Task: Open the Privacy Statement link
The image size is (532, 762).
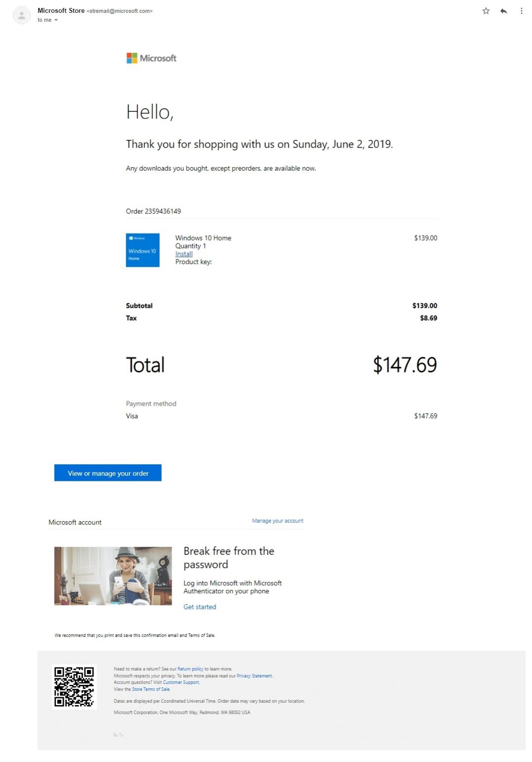Action: pyautogui.click(x=255, y=675)
